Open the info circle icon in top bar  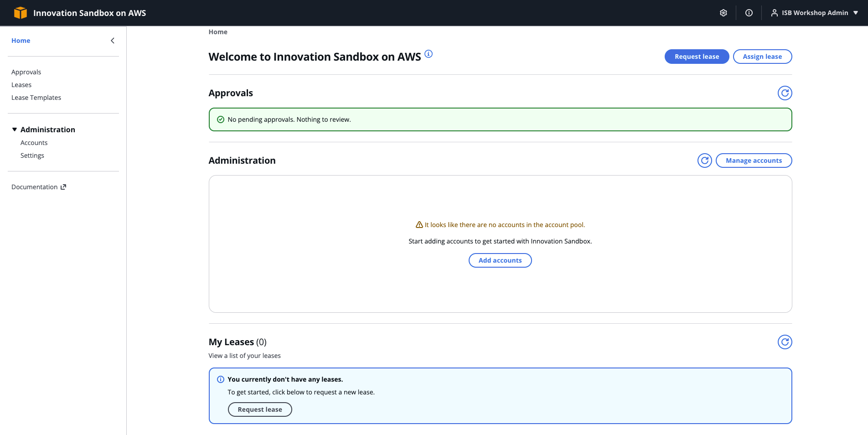749,13
